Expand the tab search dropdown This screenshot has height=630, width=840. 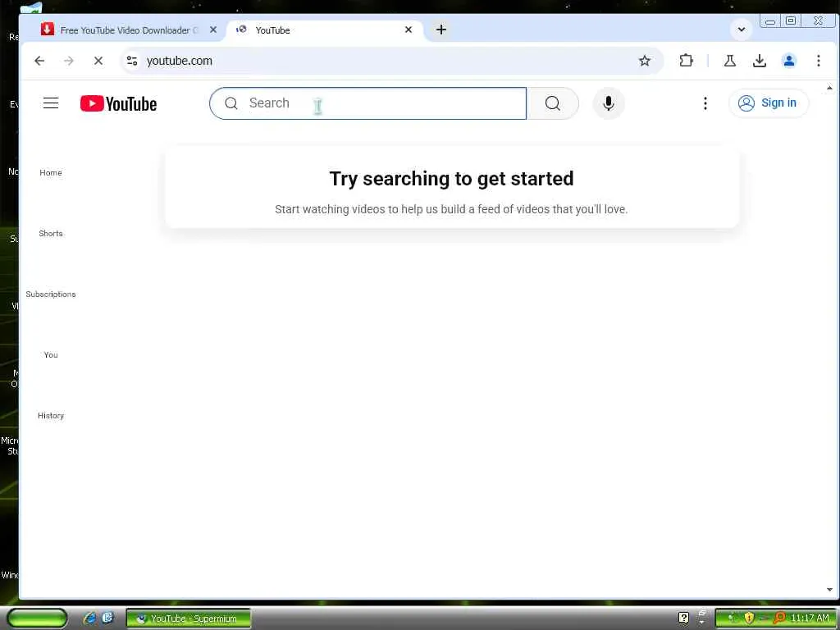pos(742,30)
